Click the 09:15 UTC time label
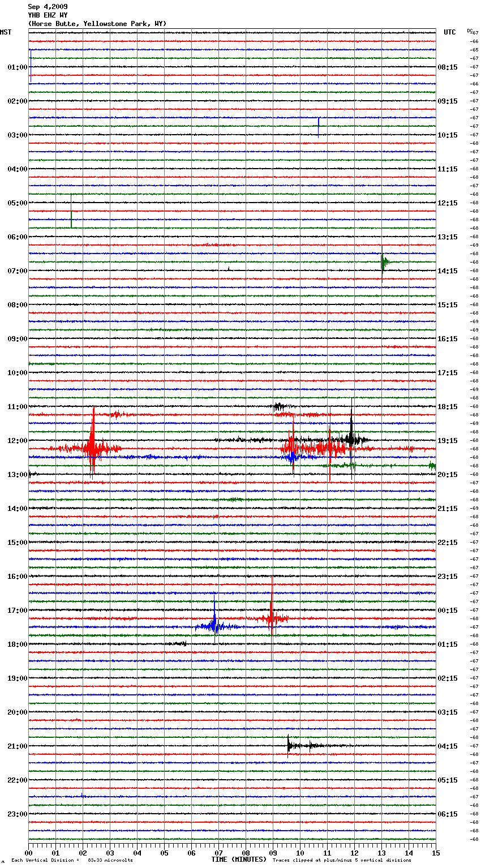The image size is (481, 868). tap(448, 101)
